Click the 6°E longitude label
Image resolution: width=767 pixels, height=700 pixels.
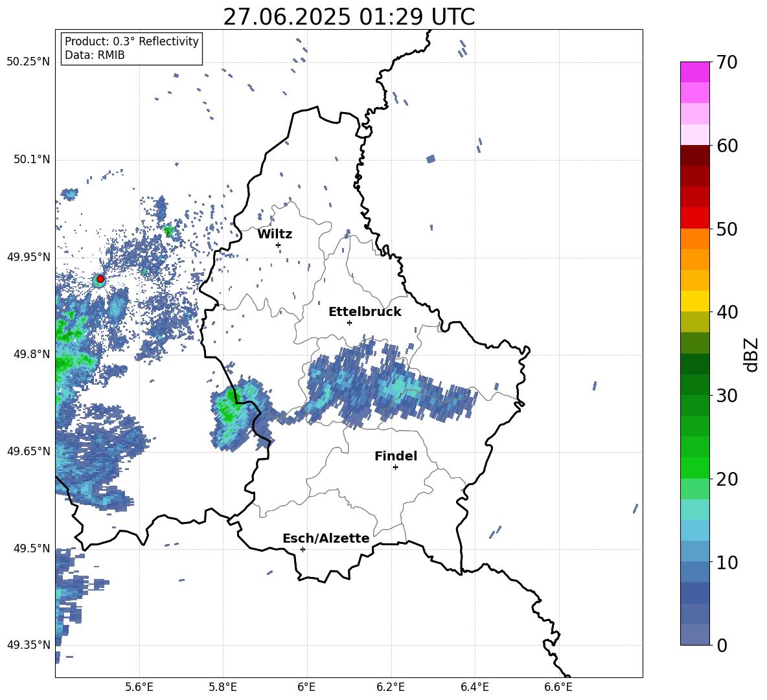[306, 687]
